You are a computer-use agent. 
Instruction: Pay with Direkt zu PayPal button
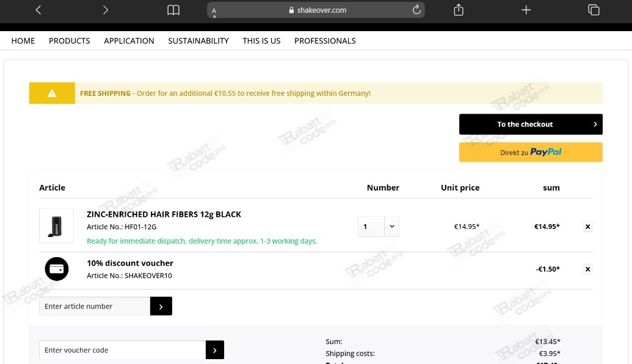pos(531,152)
